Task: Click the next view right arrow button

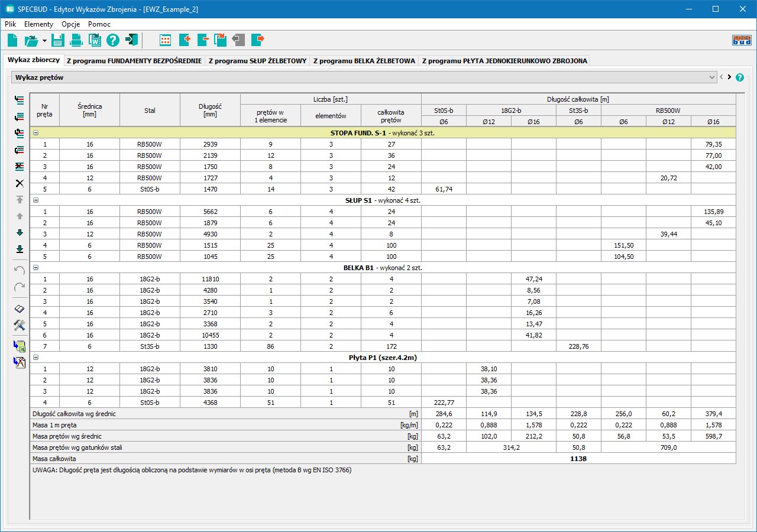Action: pos(729,77)
